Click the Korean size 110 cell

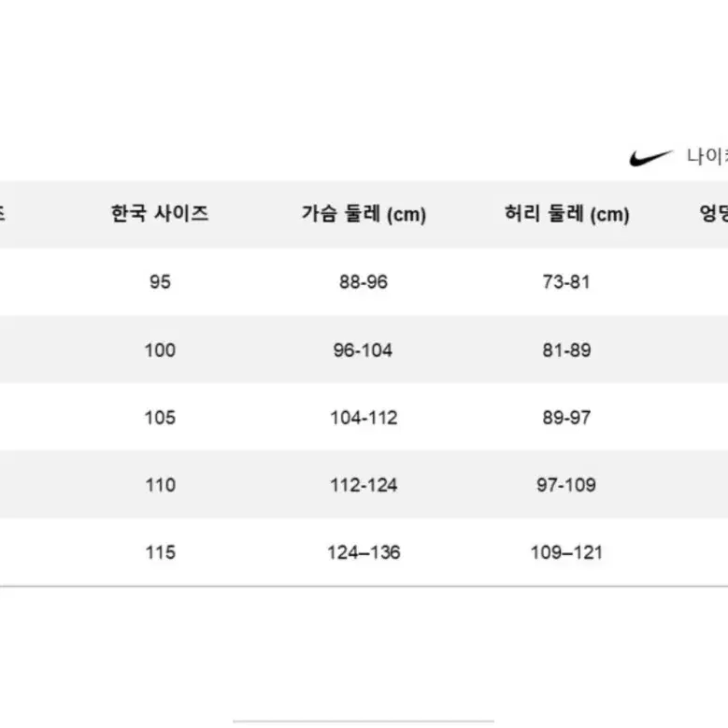160,485
